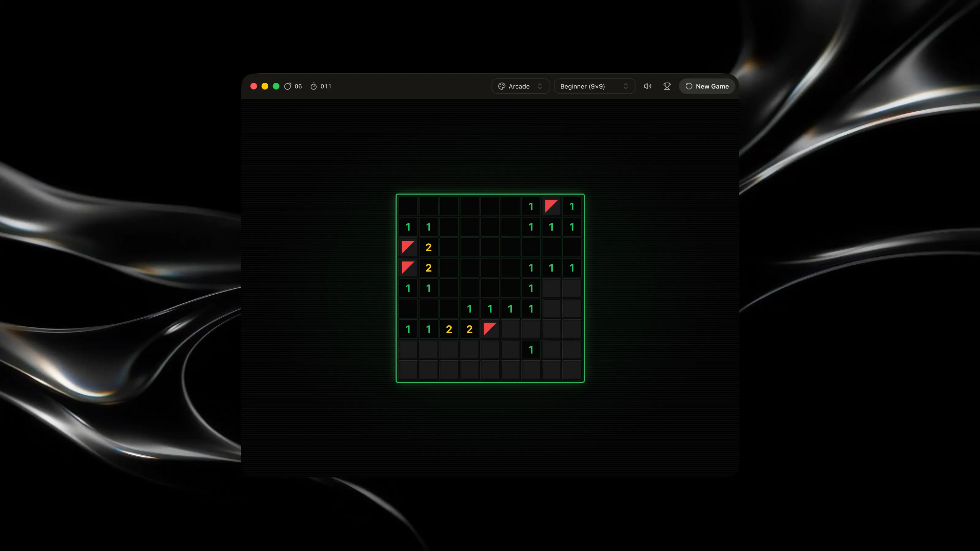Image resolution: width=980 pixels, height=551 pixels.
Task: Click the mines remaining counter icon
Action: coord(288,86)
